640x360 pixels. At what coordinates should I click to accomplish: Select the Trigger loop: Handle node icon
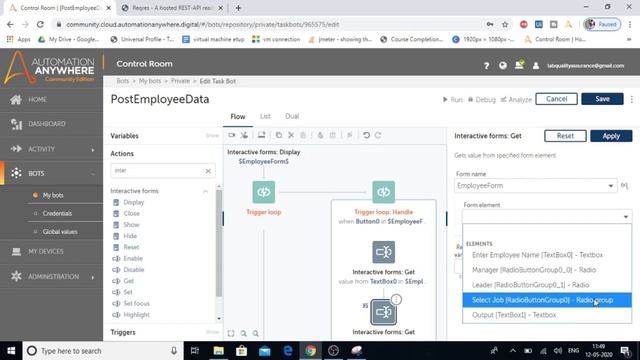click(x=383, y=192)
